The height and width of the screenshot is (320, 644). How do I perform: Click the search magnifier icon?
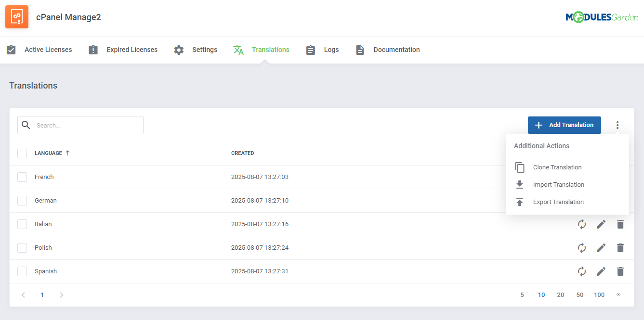(26, 125)
